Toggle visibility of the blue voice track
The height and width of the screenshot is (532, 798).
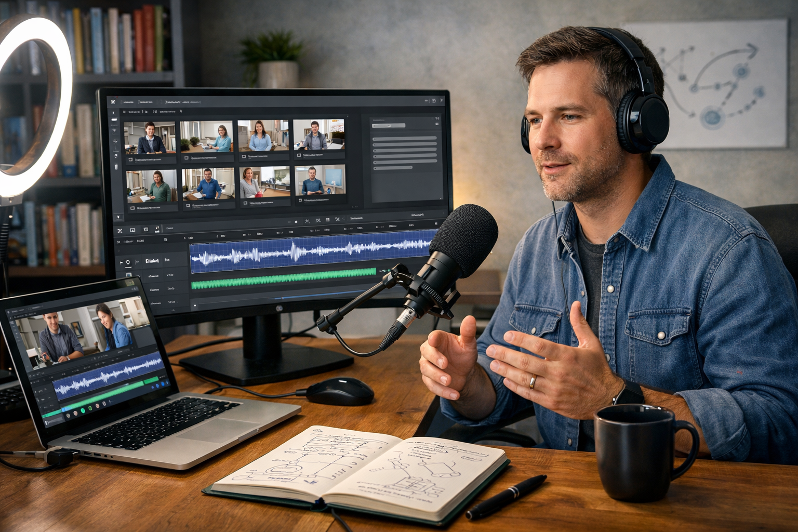(x=128, y=263)
